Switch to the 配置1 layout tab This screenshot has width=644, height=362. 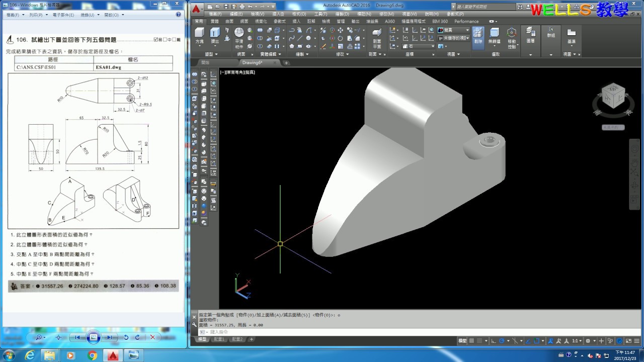[220, 339]
